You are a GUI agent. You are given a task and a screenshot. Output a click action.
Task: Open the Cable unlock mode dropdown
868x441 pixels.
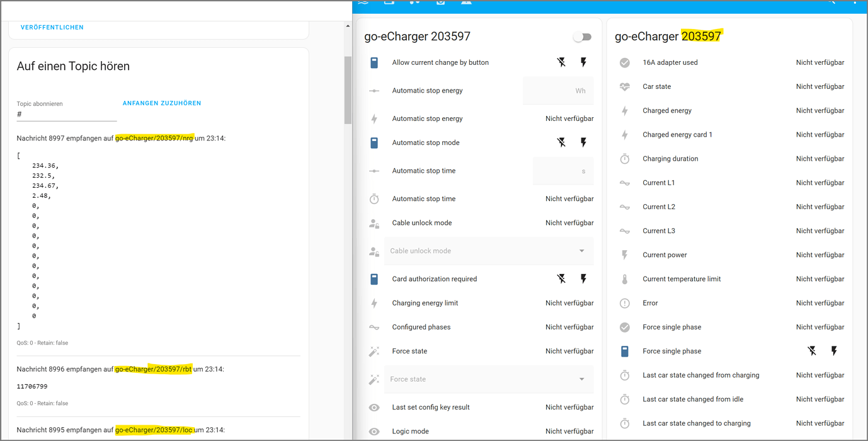[581, 251]
